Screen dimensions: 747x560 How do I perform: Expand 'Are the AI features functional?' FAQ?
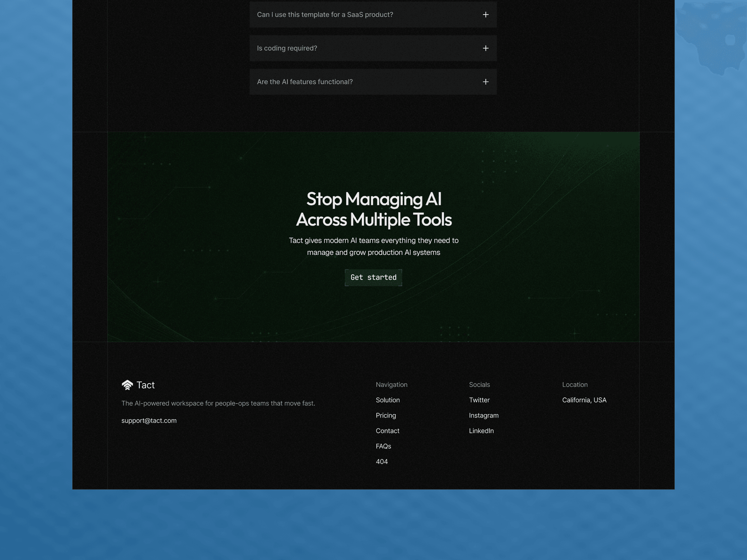373,82
